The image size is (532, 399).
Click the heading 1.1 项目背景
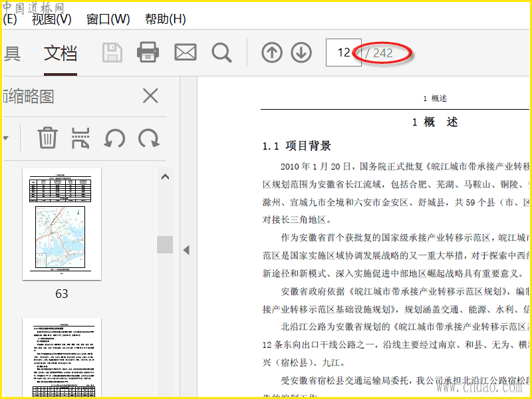297,146
